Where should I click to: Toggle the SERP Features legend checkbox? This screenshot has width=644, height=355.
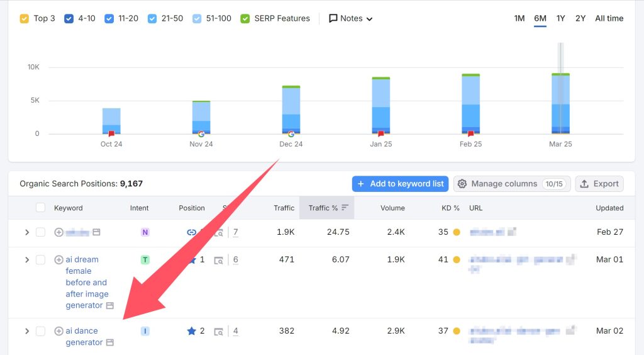(245, 18)
